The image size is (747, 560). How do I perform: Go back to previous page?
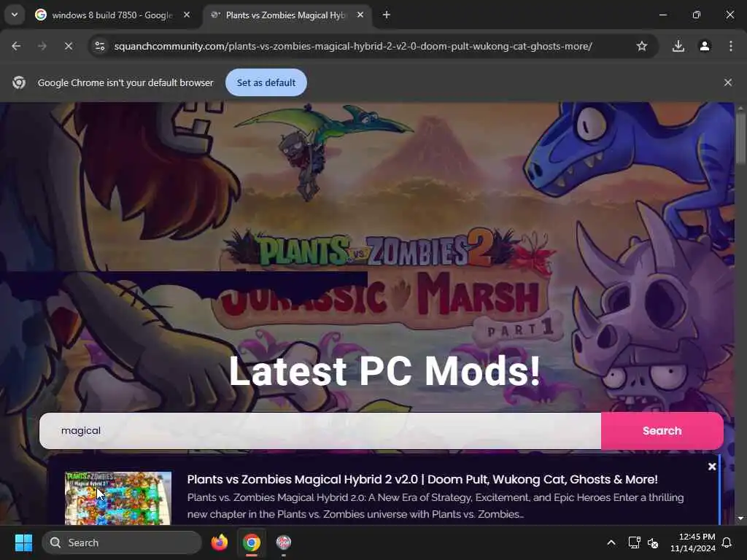(x=16, y=46)
